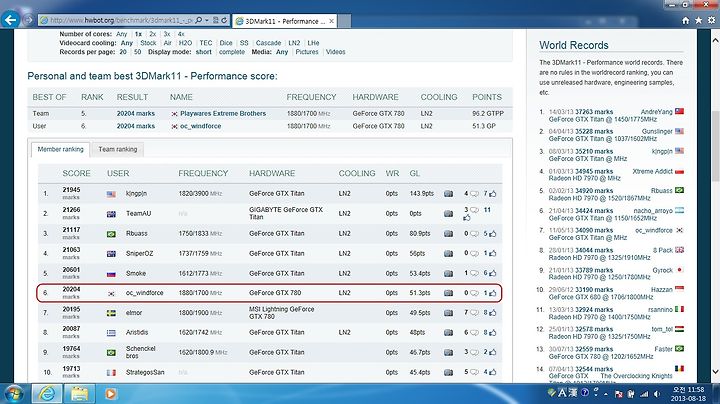This screenshot has height=404, width=720.
Task: Open comments bubble in Aristidis row
Action: 474,332
